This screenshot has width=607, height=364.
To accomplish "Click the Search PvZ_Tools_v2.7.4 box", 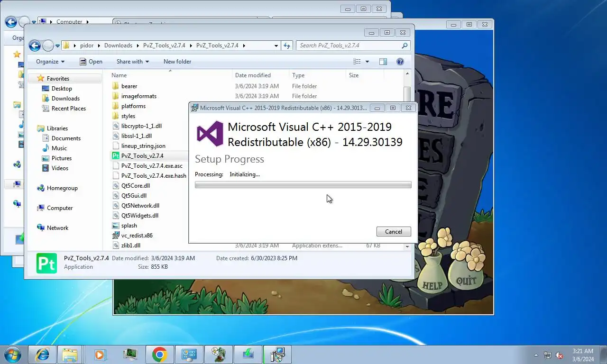I will (353, 45).
